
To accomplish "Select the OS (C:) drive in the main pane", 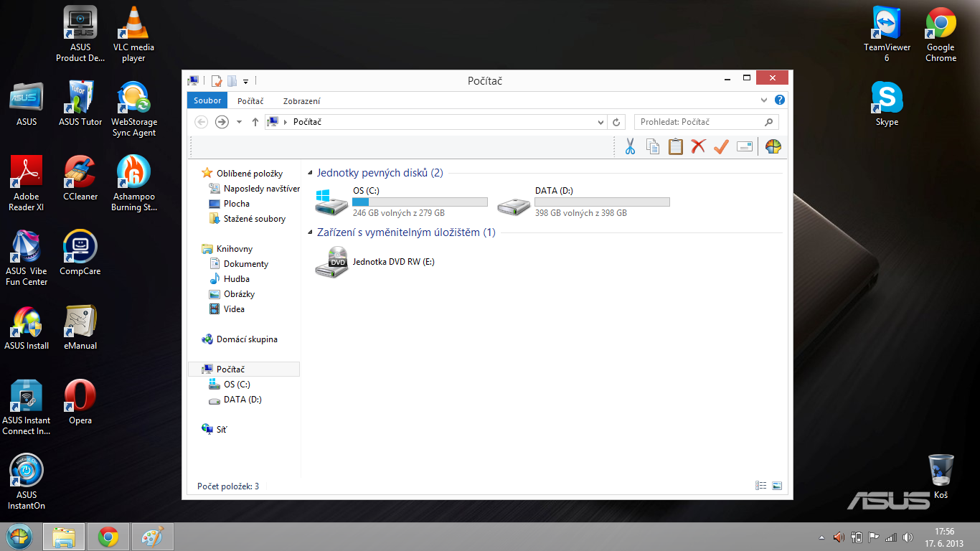I will [x=402, y=202].
